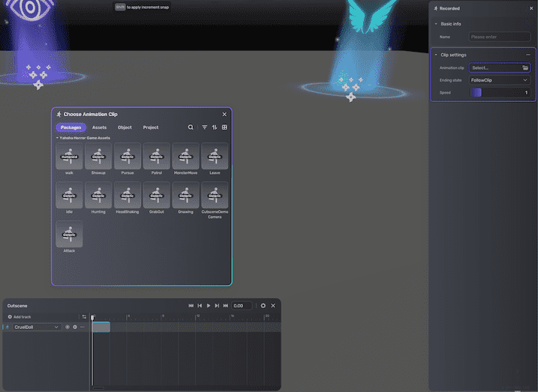Select the blue wings beacon in the scene
Screen dimensions: 538x392
click(x=360, y=52)
